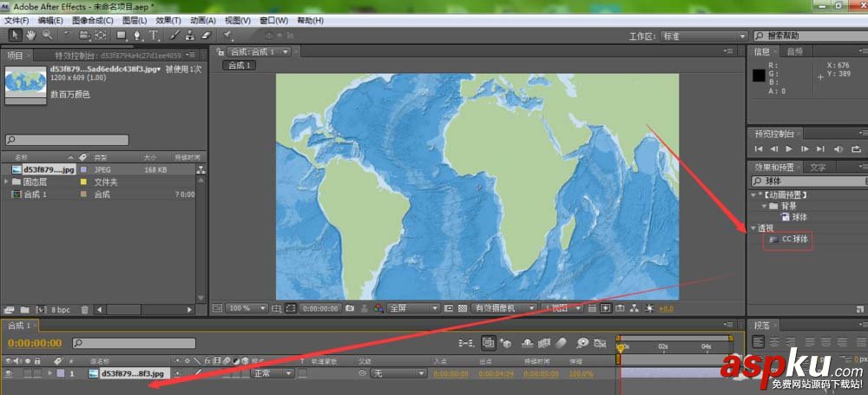Open the 效果(T) menu

(x=168, y=21)
